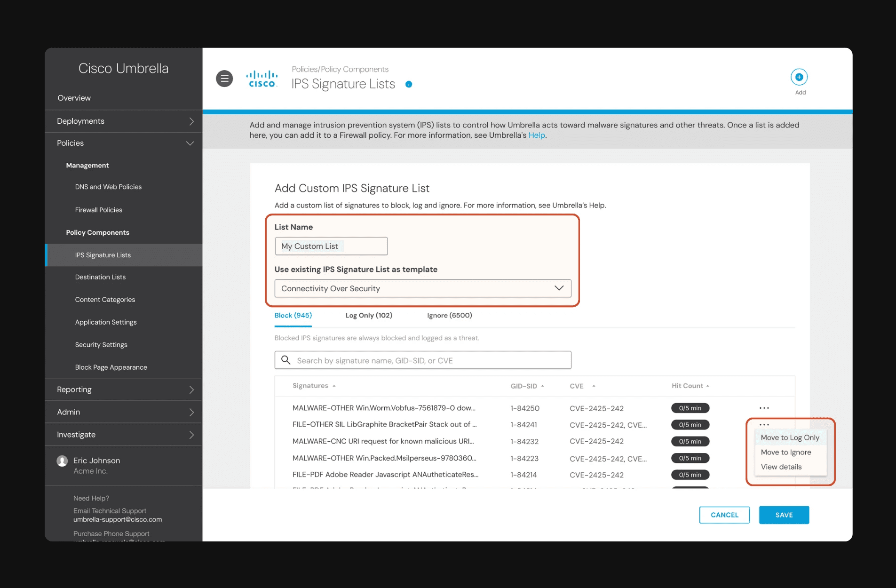The width and height of the screenshot is (896, 588).
Task: Click FILE-PDF Adobe Reader Javascript ANAutheticateRes signature row
Action: (x=386, y=475)
